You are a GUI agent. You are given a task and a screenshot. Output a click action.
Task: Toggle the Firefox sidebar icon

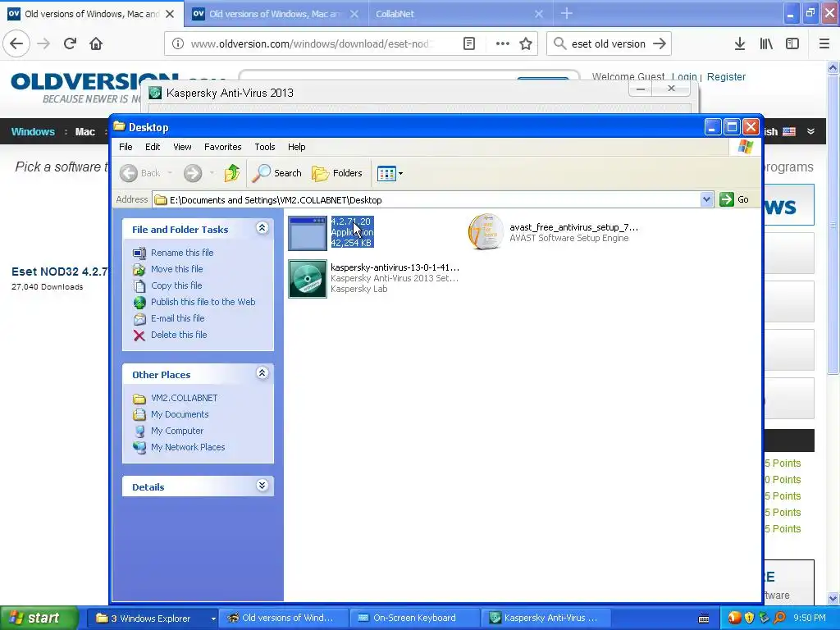tap(792, 44)
